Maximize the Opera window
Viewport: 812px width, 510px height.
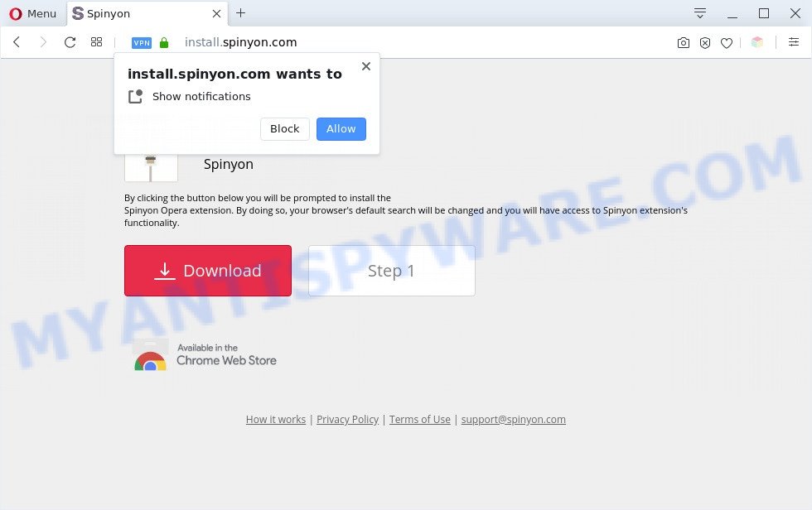click(x=764, y=13)
